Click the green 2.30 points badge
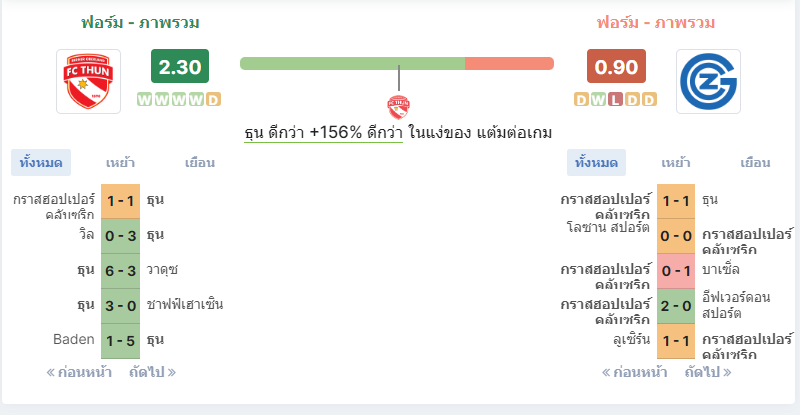 (x=180, y=66)
